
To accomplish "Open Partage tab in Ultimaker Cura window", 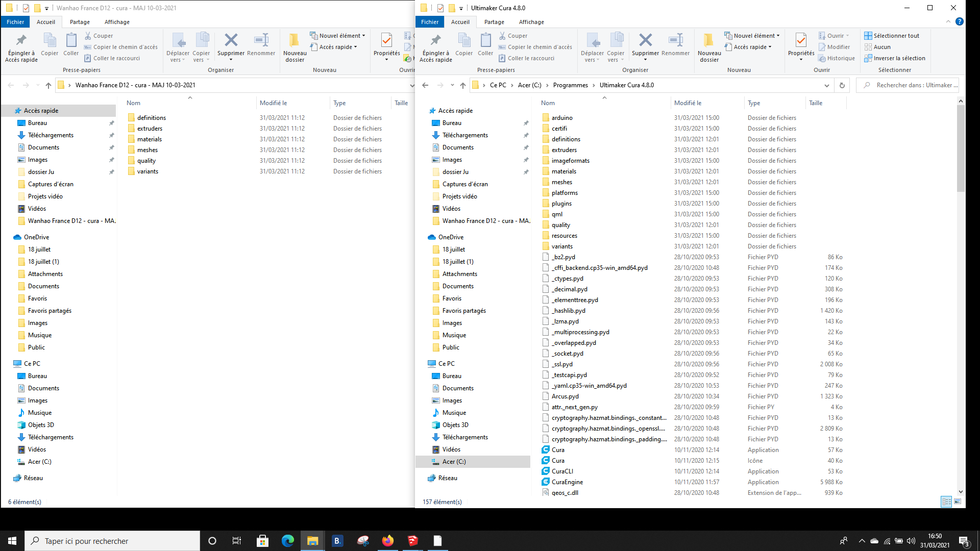I will pos(494,22).
